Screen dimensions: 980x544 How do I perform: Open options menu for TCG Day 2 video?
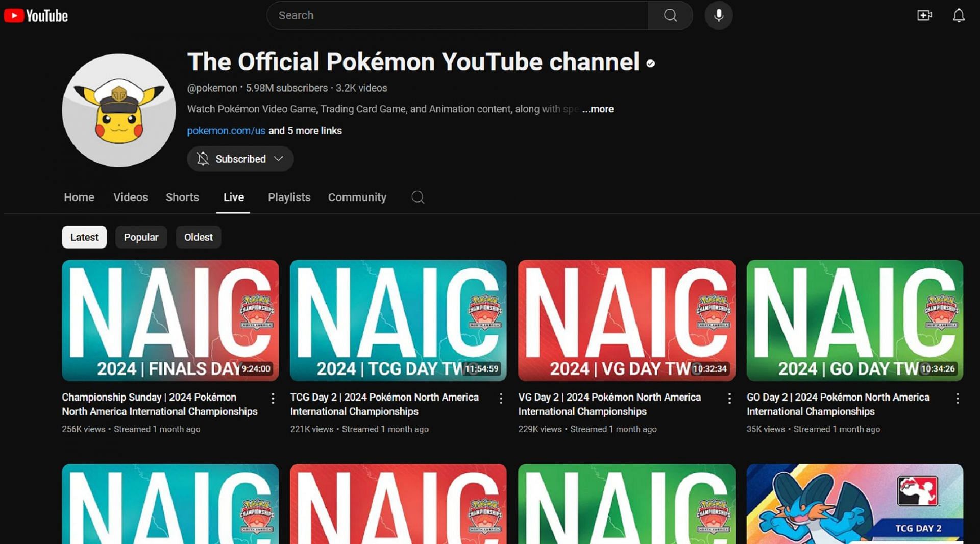(501, 398)
